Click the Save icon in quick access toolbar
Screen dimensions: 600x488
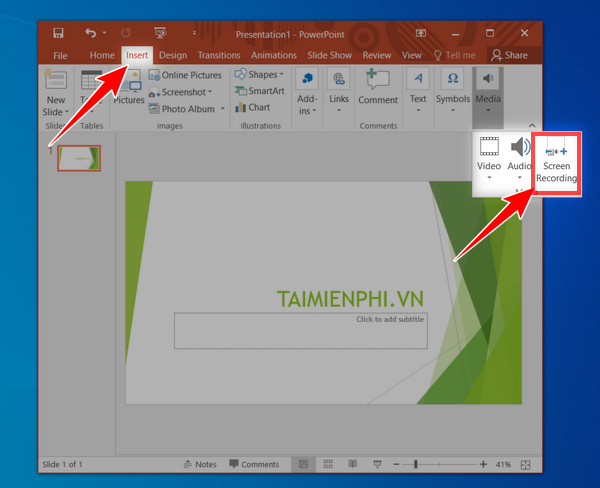(58, 33)
